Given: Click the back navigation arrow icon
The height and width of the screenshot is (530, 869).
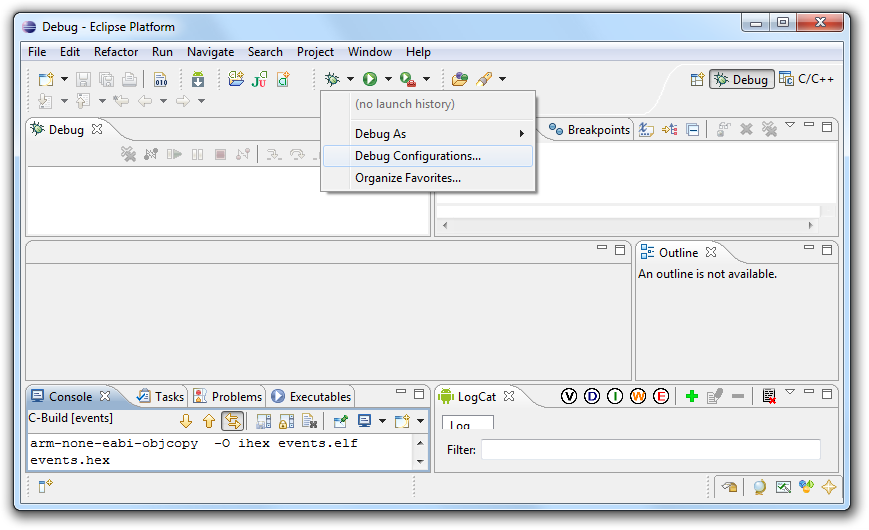Looking at the screenshot, I should click(145, 101).
